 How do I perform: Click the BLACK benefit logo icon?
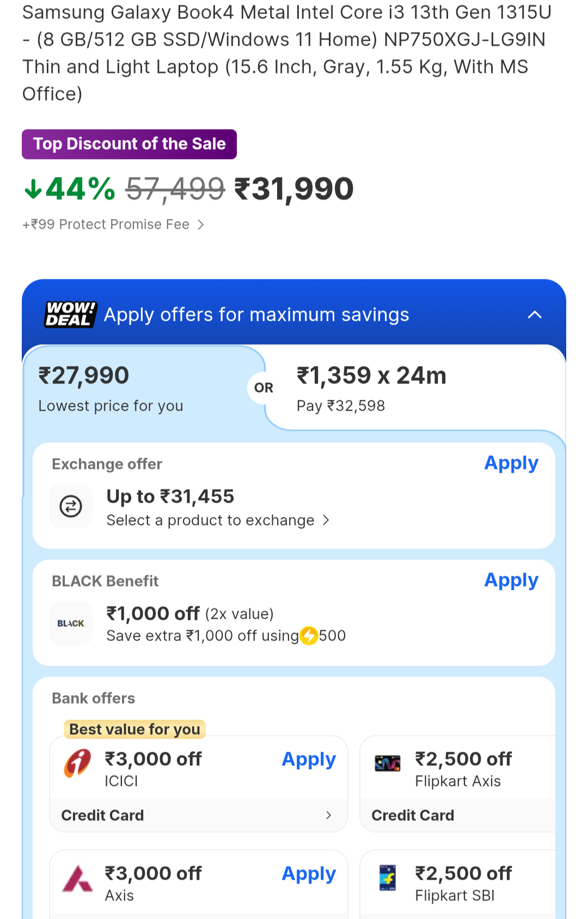(70, 623)
